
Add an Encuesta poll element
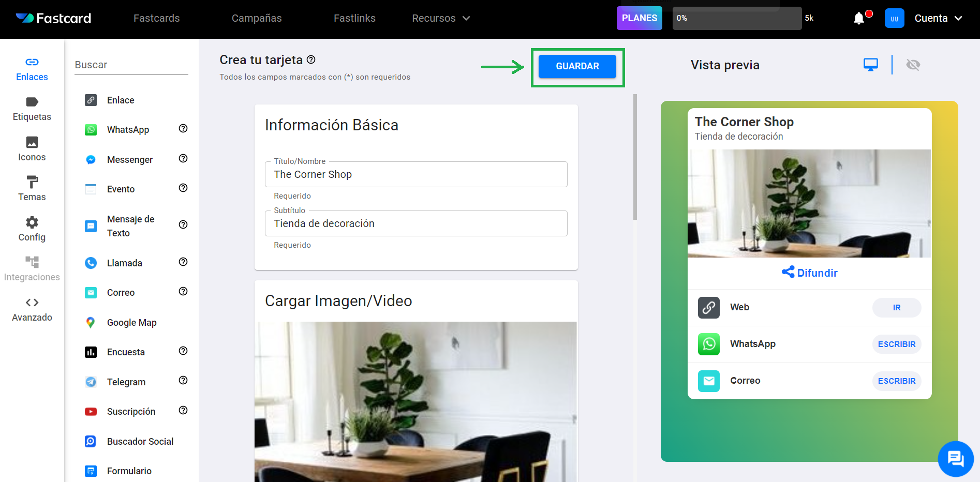coord(126,352)
